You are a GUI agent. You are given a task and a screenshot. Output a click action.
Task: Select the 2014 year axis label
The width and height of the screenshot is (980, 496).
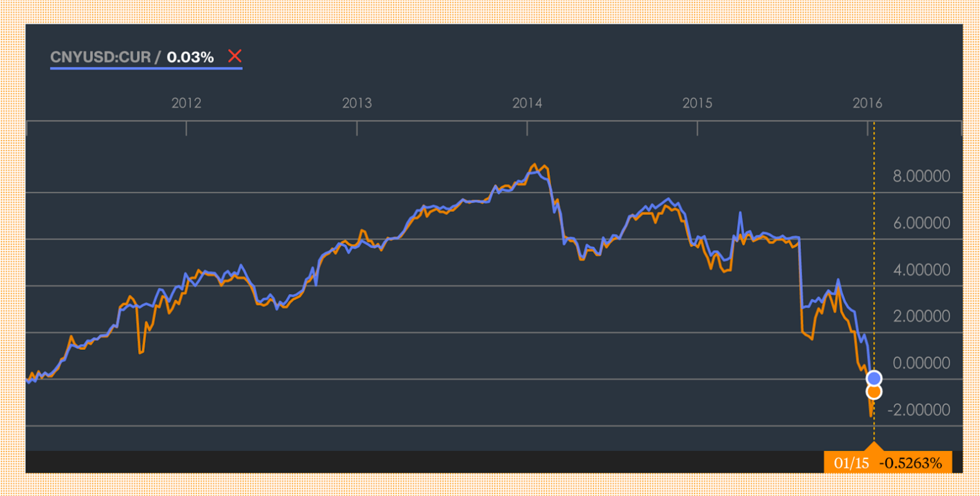click(x=527, y=103)
